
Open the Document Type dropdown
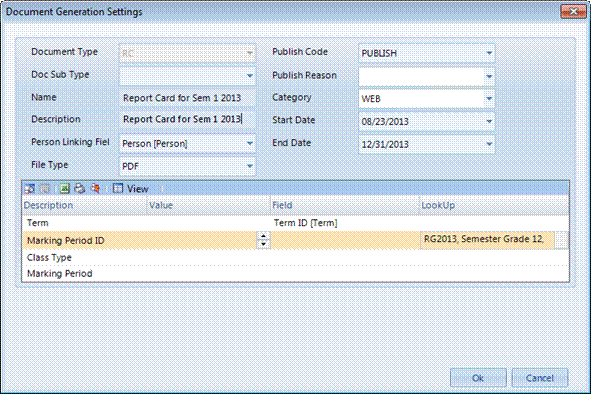pyautogui.click(x=250, y=53)
